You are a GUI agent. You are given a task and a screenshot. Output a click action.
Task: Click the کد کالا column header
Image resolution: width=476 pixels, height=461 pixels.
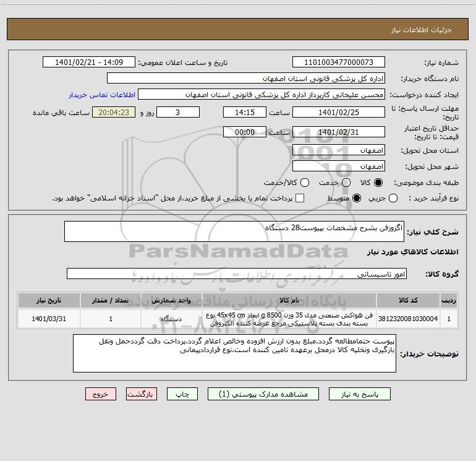[408, 300]
